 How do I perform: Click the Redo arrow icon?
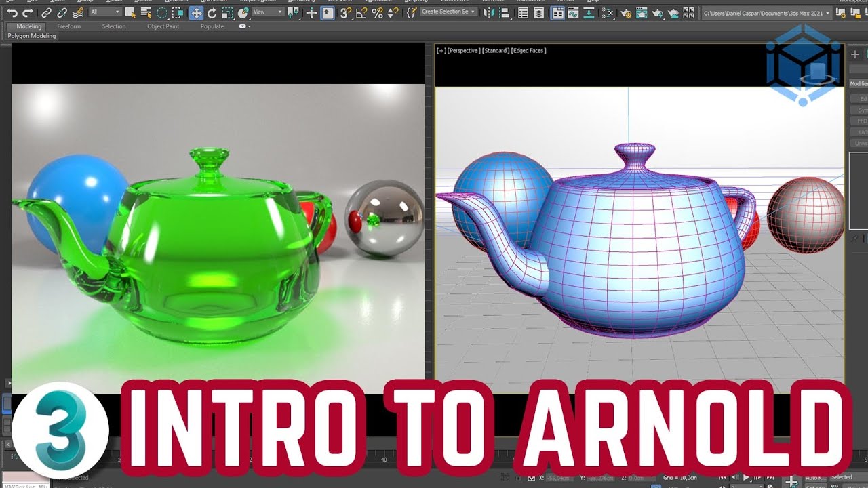pos(28,12)
